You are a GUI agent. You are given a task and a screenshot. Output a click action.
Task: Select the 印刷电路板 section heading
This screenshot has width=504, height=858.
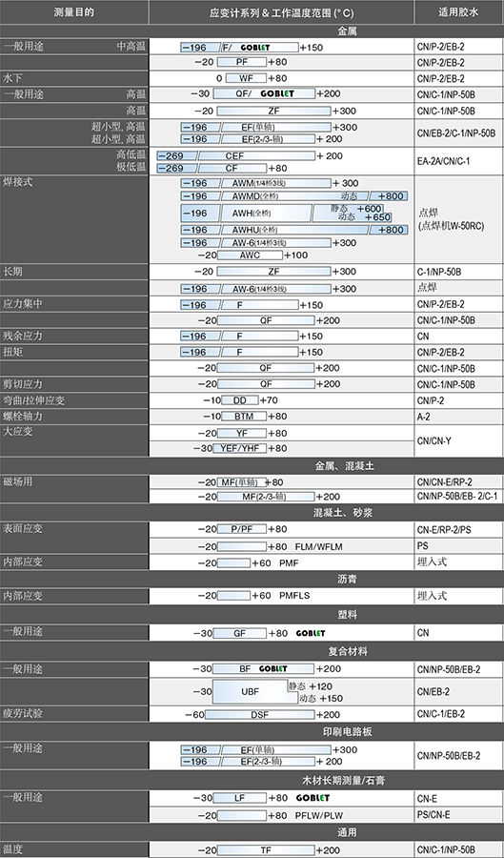click(347, 731)
